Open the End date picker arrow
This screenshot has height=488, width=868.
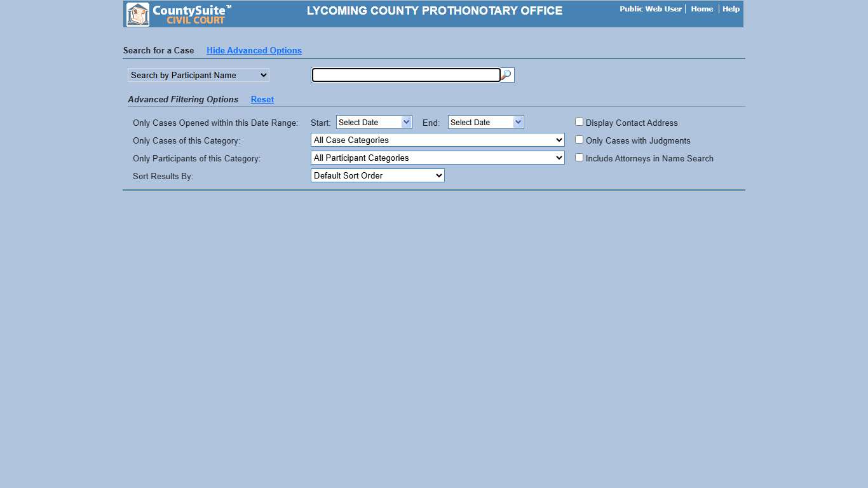pyautogui.click(x=518, y=122)
